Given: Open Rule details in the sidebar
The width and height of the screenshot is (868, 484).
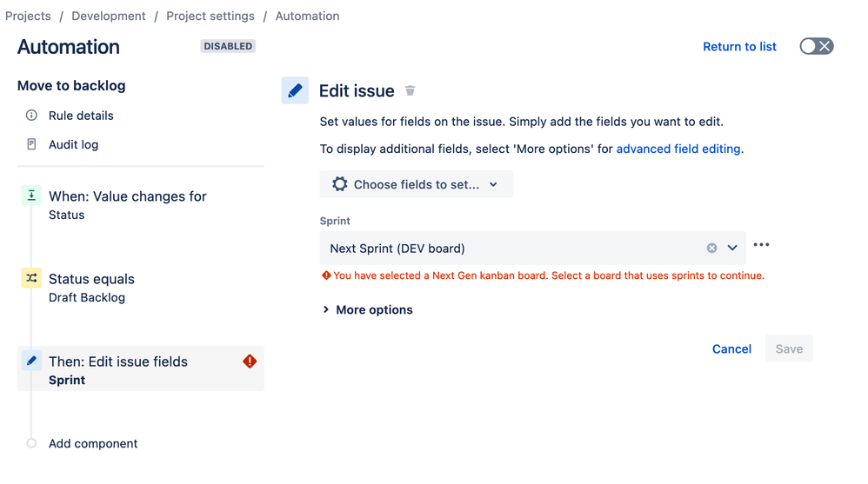Looking at the screenshot, I should pyautogui.click(x=81, y=116).
